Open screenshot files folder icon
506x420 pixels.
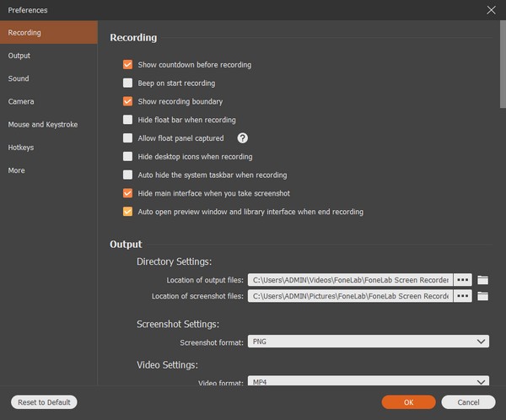(x=482, y=296)
